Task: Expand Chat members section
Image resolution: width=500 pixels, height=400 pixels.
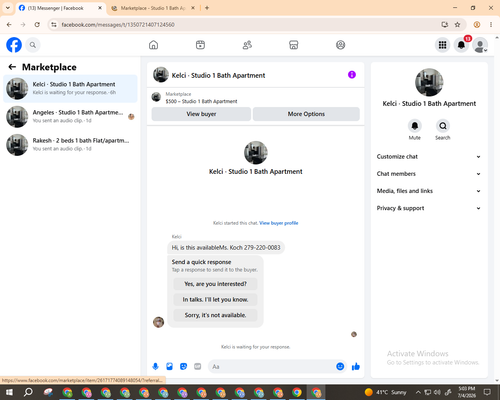Action: (429, 174)
